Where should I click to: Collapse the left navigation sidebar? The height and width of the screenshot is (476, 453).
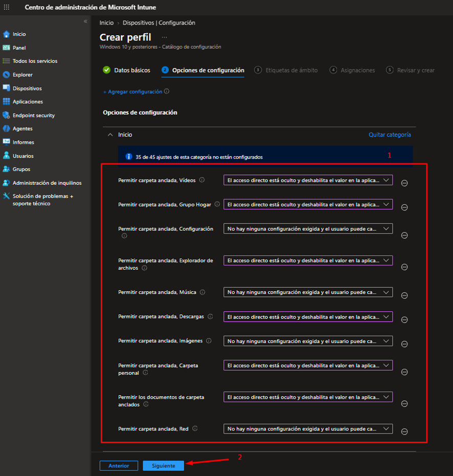point(85,21)
